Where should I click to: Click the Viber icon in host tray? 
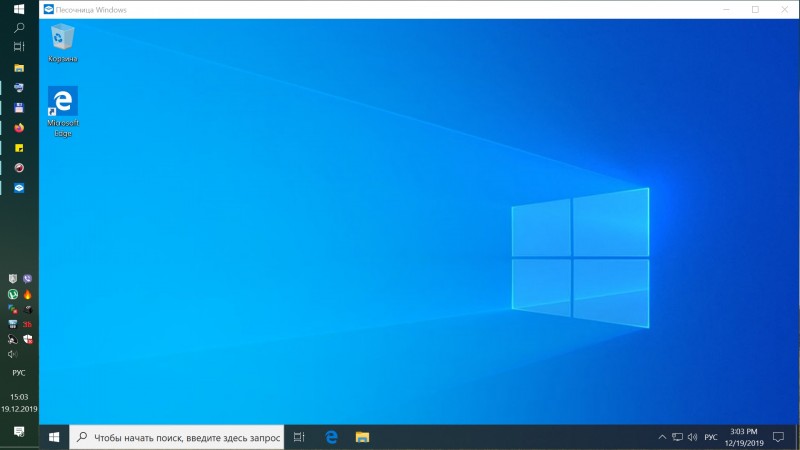point(27,279)
